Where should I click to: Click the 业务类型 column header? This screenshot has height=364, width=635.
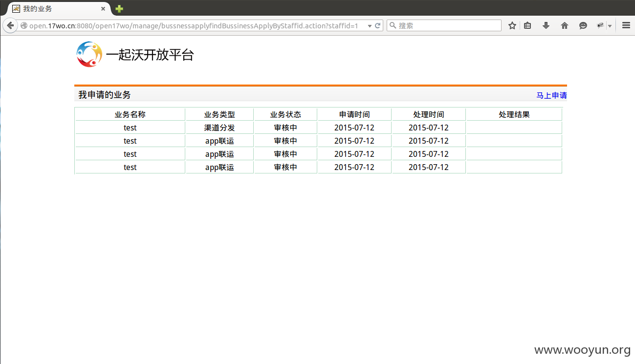(x=219, y=114)
